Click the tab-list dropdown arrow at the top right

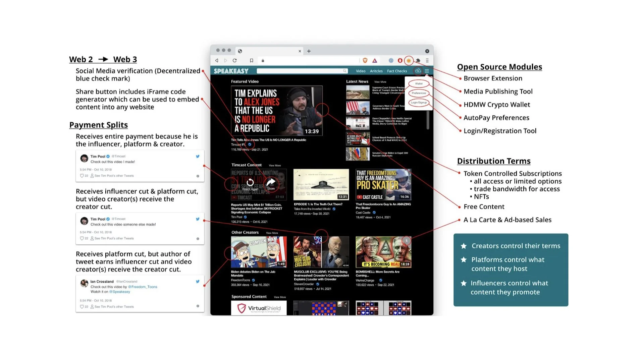pos(427,51)
